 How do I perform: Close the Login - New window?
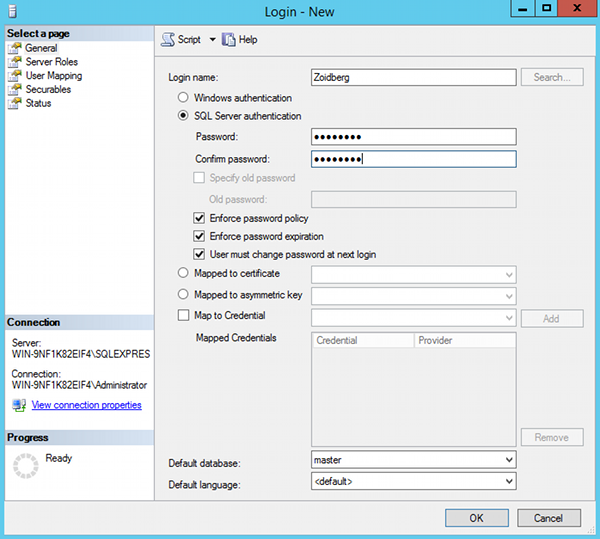(x=577, y=8)
